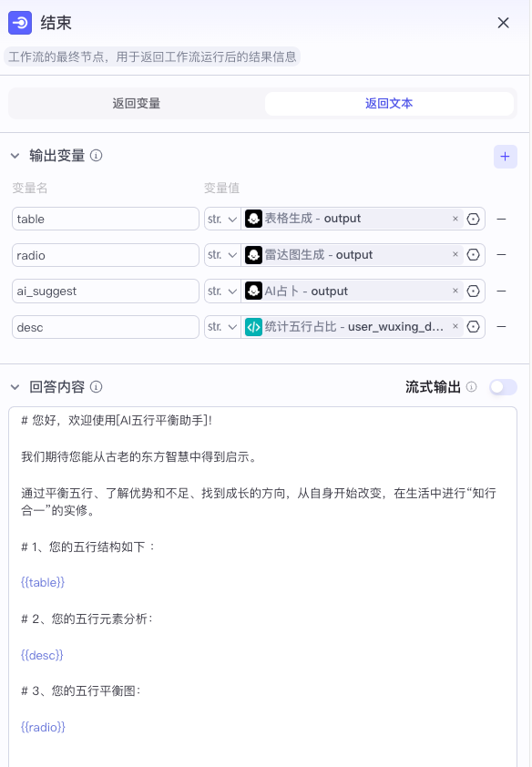
Task: Click the 表格生成 node icon
Action: (x=253, y=219)
